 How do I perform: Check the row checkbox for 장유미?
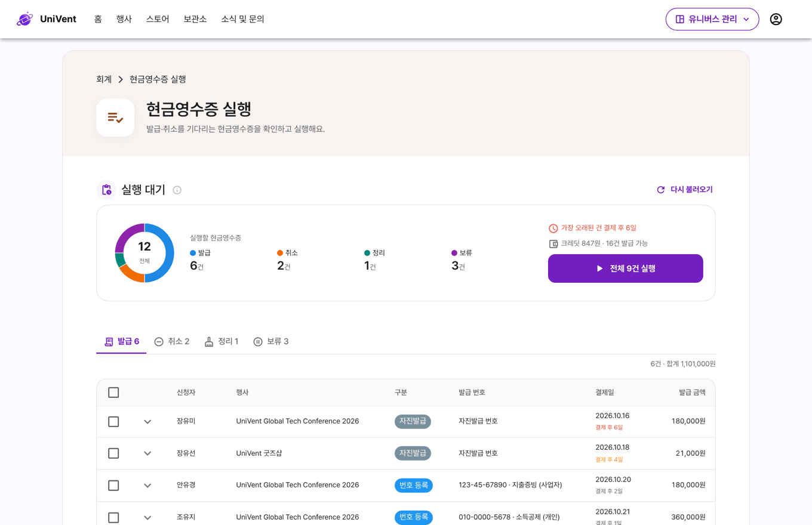[113, 422]
